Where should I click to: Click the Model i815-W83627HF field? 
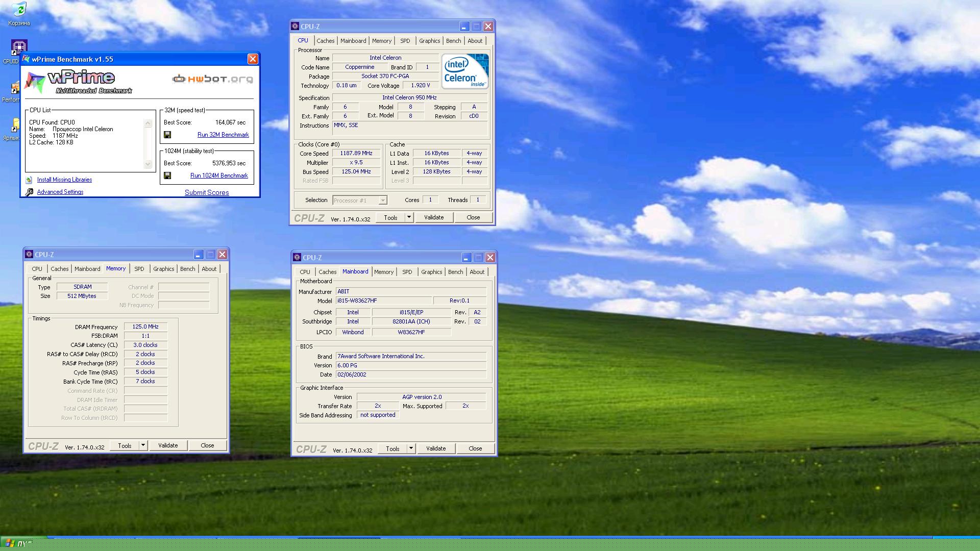tap(384, 300)
